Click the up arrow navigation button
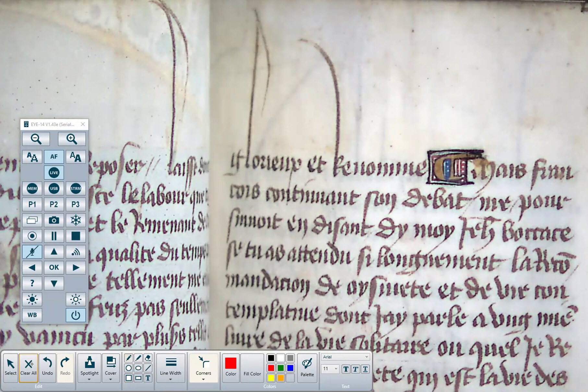 coord(54,252)
